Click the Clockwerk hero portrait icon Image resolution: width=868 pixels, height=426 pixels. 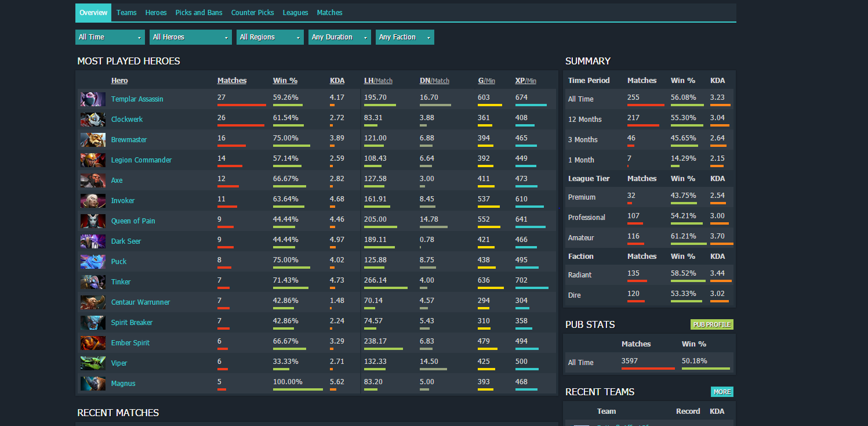point(93,120)
